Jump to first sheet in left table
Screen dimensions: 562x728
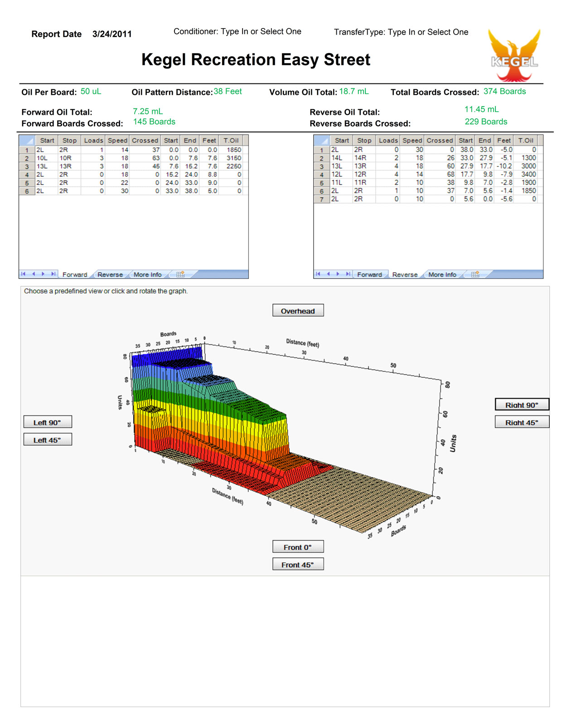[x=24, y=274]
